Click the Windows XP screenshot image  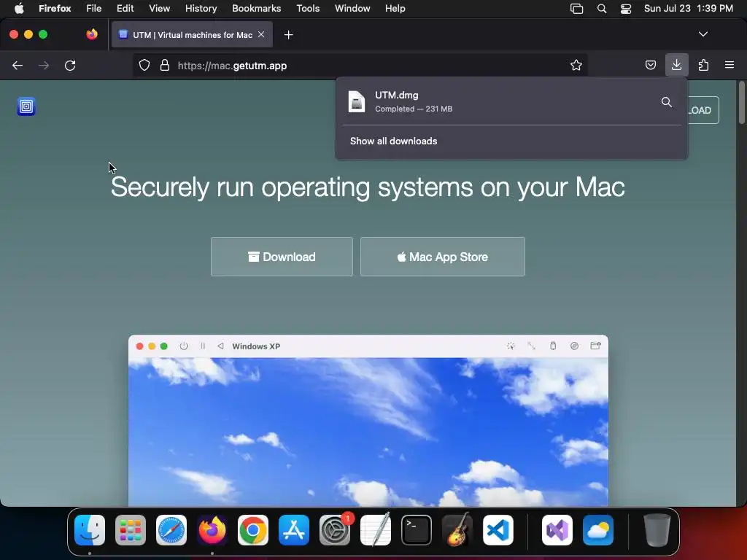(368, 421)
